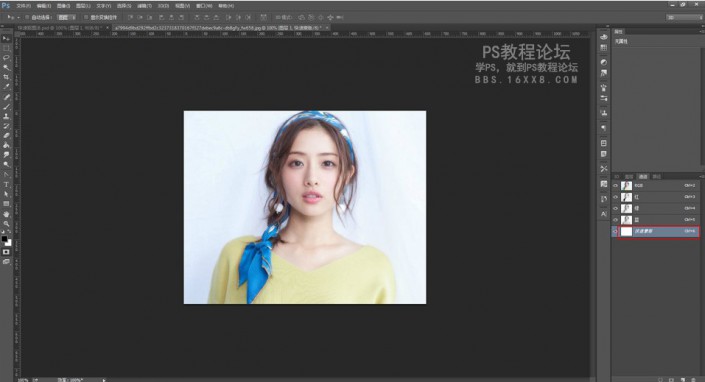The height and width of the screenshot is (382, 705).
Task: Select the Healing Brush tool
Action: click(x=6, y=97)
